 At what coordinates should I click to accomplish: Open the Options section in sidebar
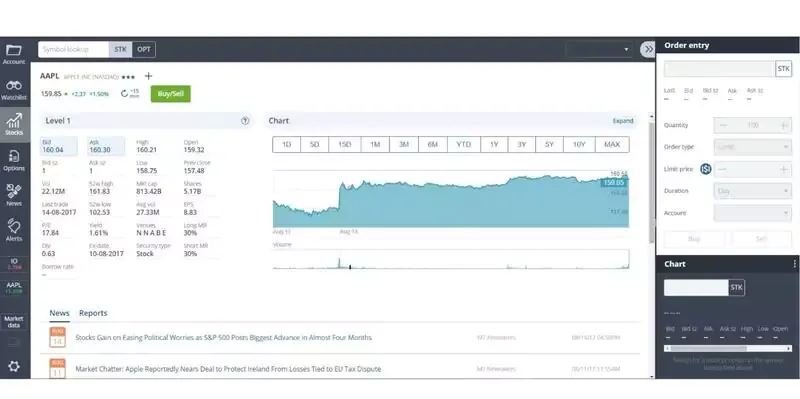14,160
